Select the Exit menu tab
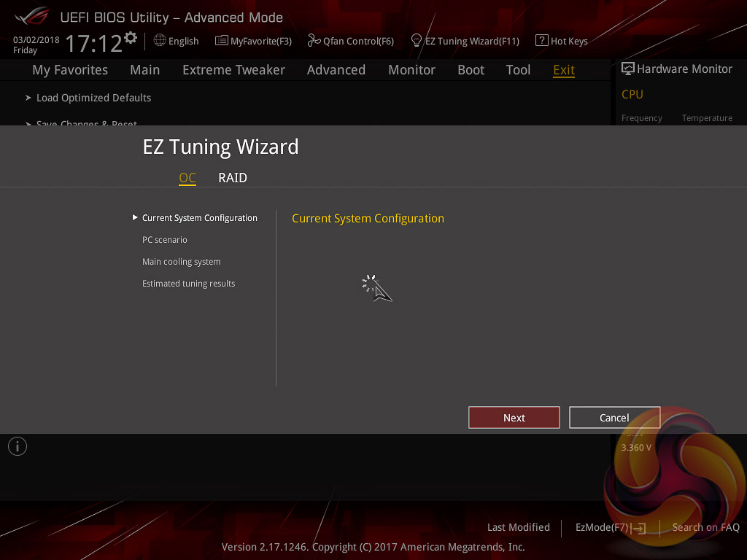The width and height of the screenshot is (747, 560). coord(564,70)
